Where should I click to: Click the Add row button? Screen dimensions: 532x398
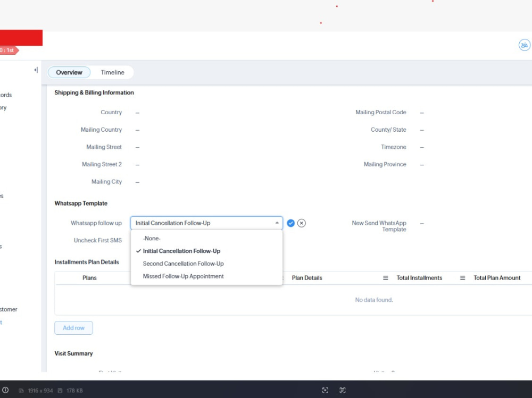(73, 328)
